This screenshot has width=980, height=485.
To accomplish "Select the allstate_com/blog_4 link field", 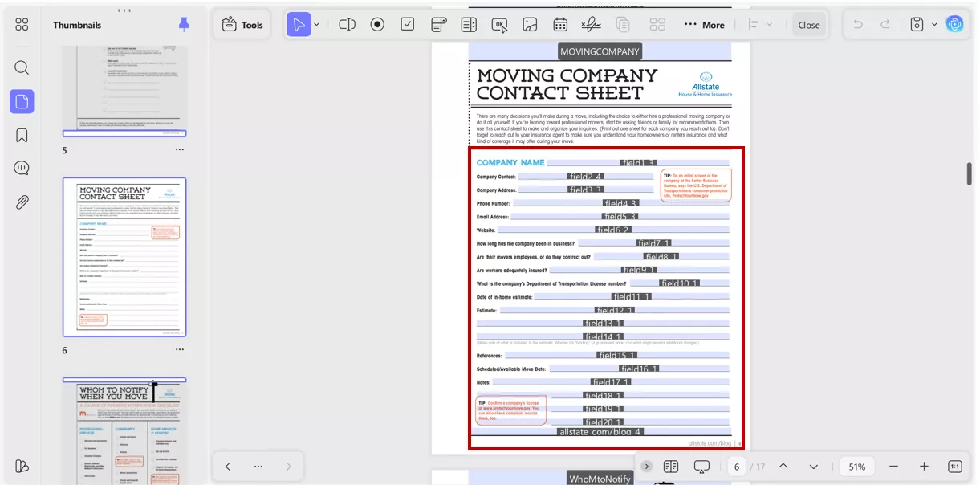I will (x=600, y=432).
